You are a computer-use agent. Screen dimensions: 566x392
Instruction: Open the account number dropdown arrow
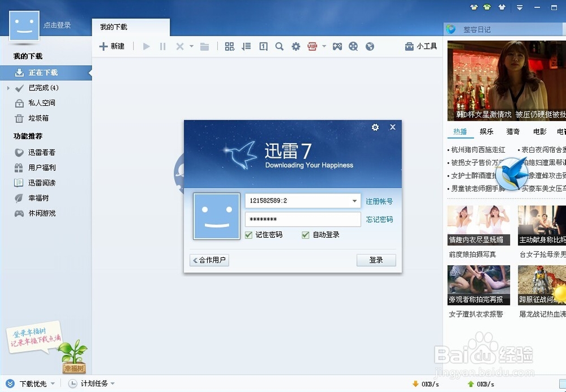point(354,201)
